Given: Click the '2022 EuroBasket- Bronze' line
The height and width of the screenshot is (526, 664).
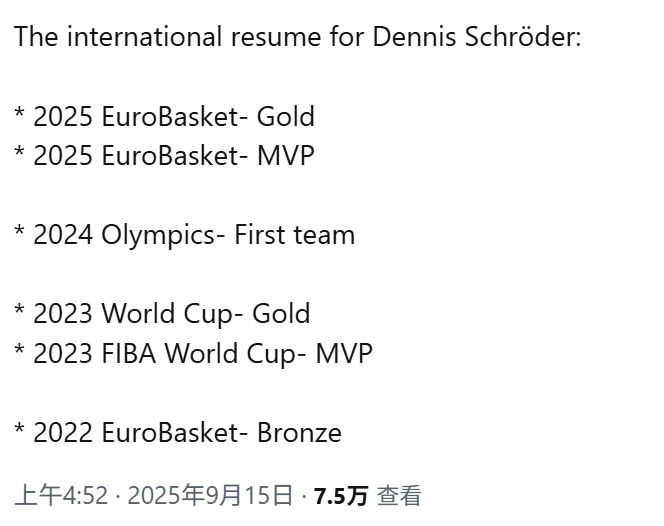Looking at the screenshot, I should [178, 432].
